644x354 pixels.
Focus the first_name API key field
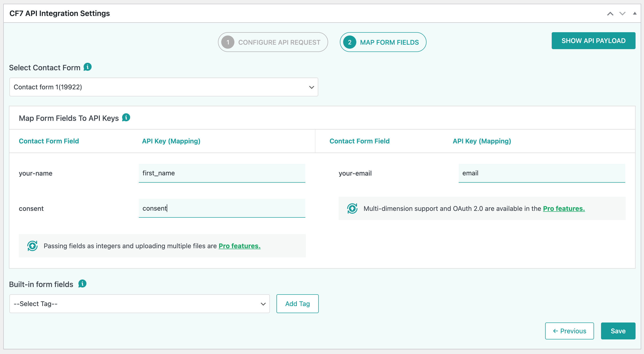click(222, 173)
